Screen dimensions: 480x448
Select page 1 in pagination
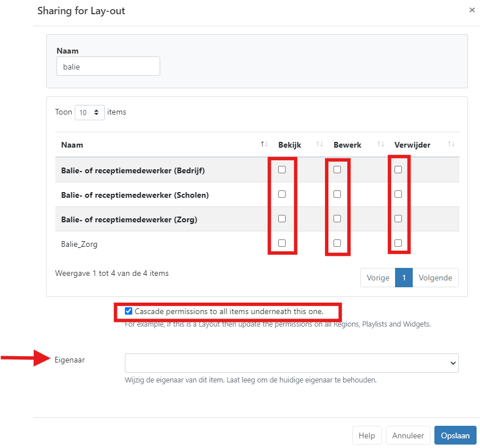tap(404, 278)
